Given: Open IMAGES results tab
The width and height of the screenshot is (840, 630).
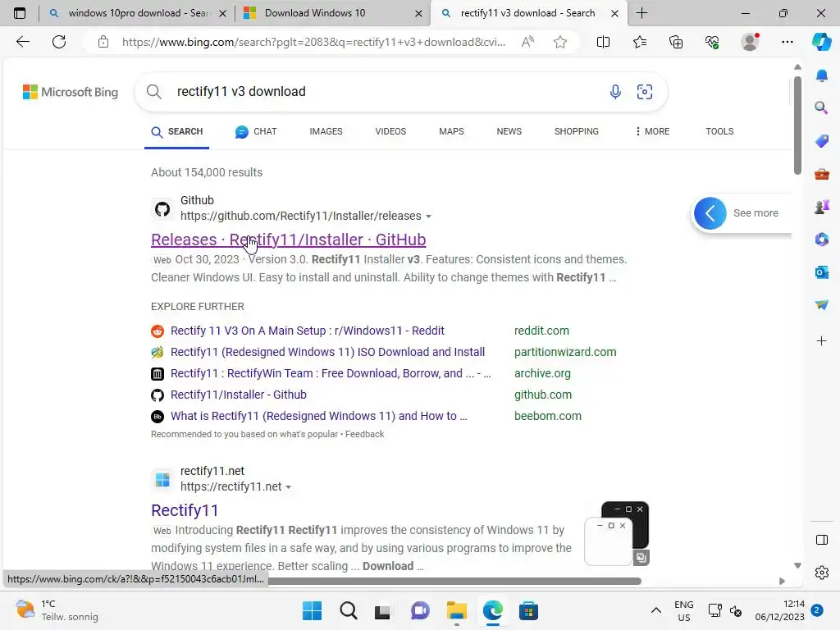Looking at the screenshot, I should pyautogui.click(x=326, y=131).
